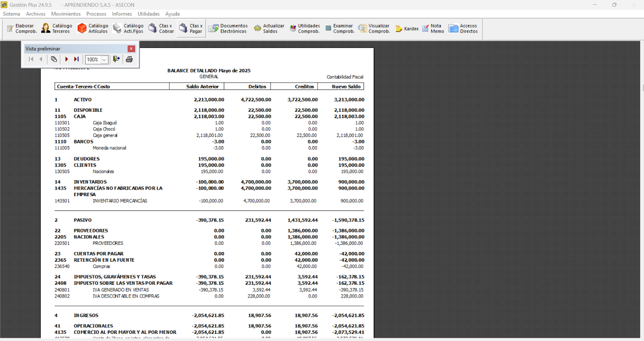Screen dimensions: 644x341
Task: Click Ctas x Cobrar toolbar icon
Action: pos(161,29)
